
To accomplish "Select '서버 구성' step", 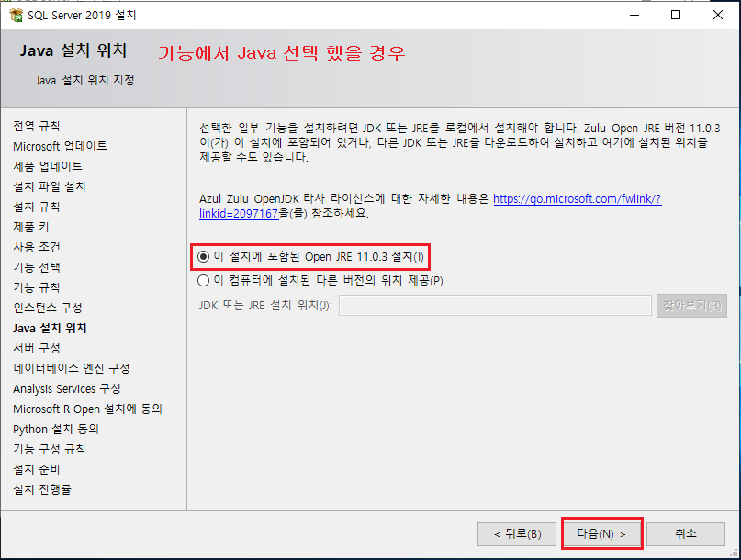I will coord(37,348).
